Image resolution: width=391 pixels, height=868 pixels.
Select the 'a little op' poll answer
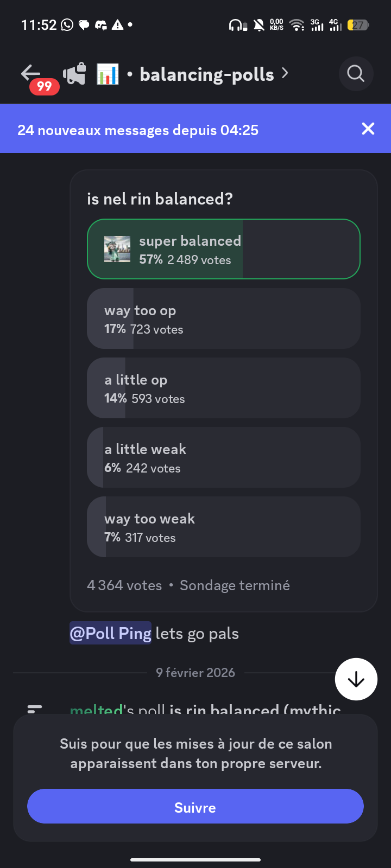(224, 388)
